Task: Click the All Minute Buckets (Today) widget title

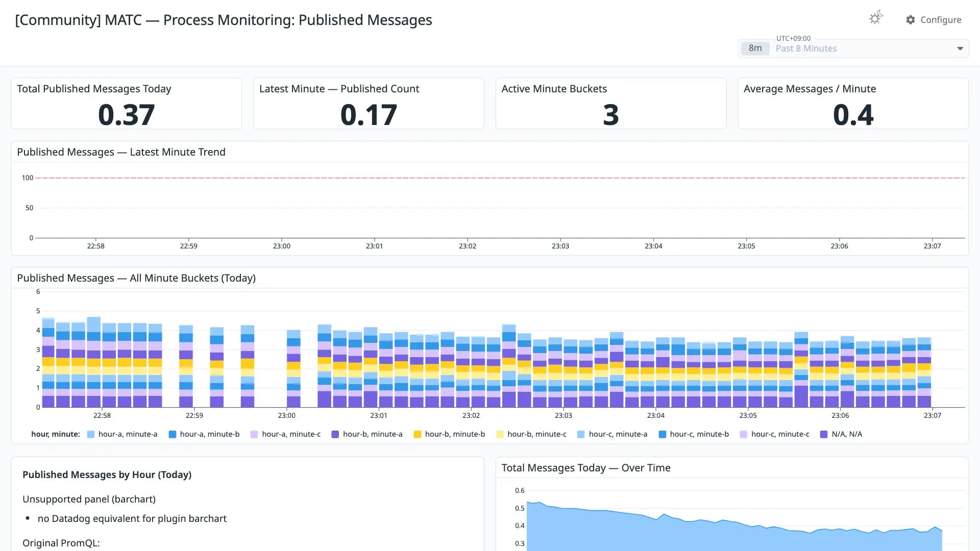Action: (136, 278)
